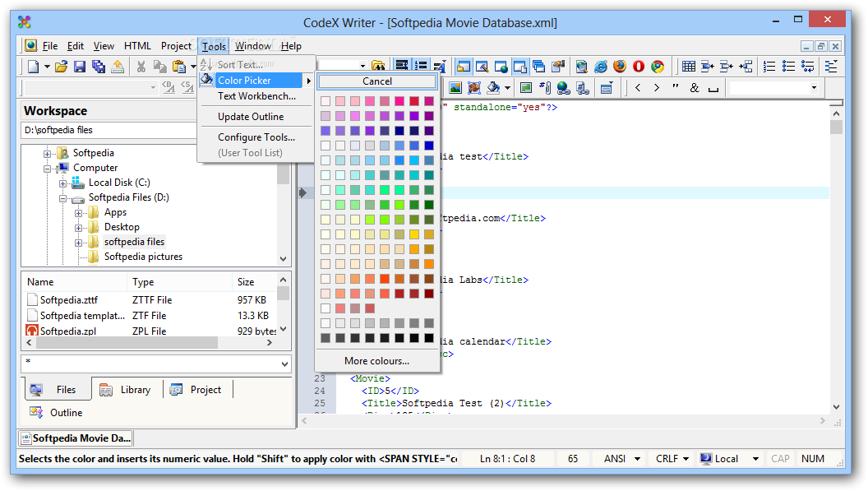Collapse Softpedia Files (D:) node
Screen dimensions: 868x491
coord(62,198)
